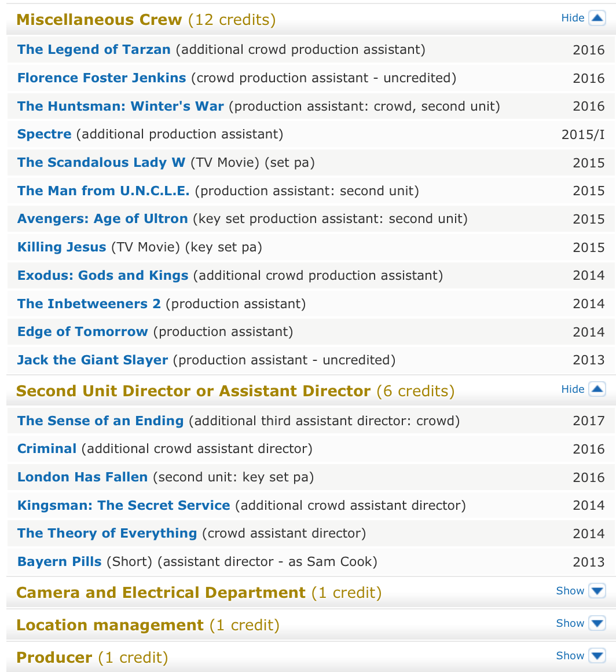Click the 2017 year for Sense of an Ending

pyautogui.click(x=589, y=421)
